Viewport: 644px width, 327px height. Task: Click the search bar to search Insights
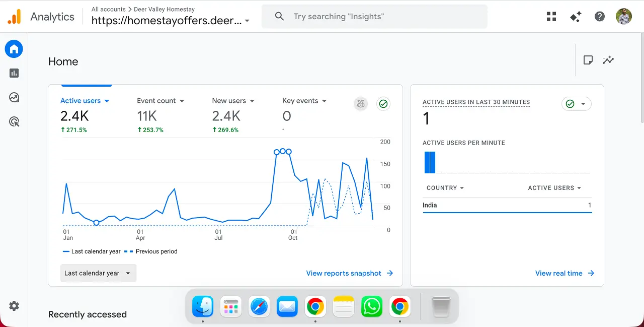pyautogui.click(x=374, y=16)
